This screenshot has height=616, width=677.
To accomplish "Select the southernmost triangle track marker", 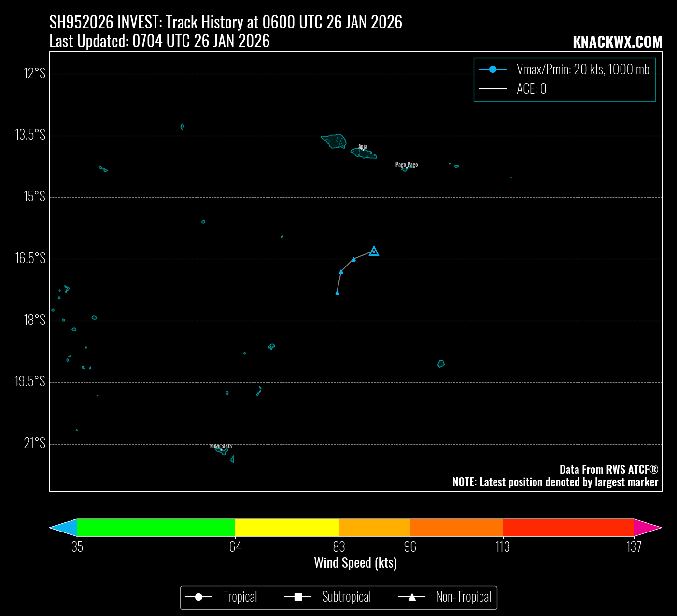I will coord(337,293).
